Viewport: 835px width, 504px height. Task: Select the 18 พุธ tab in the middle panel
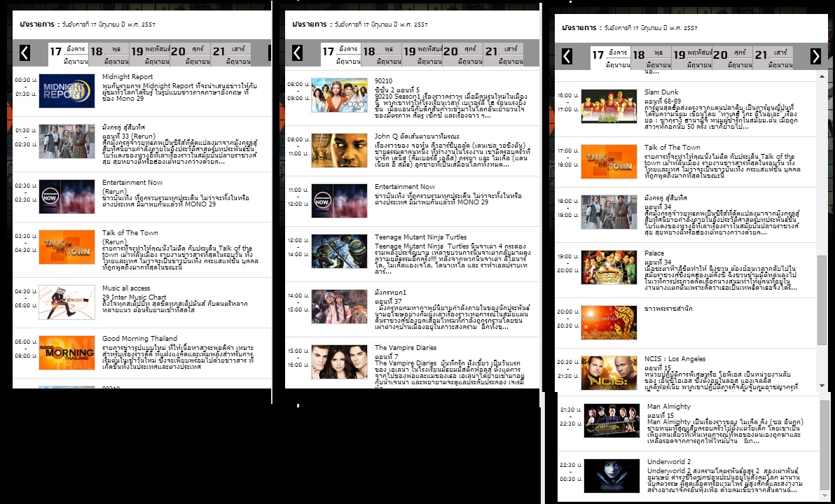[x=381, y=55]
